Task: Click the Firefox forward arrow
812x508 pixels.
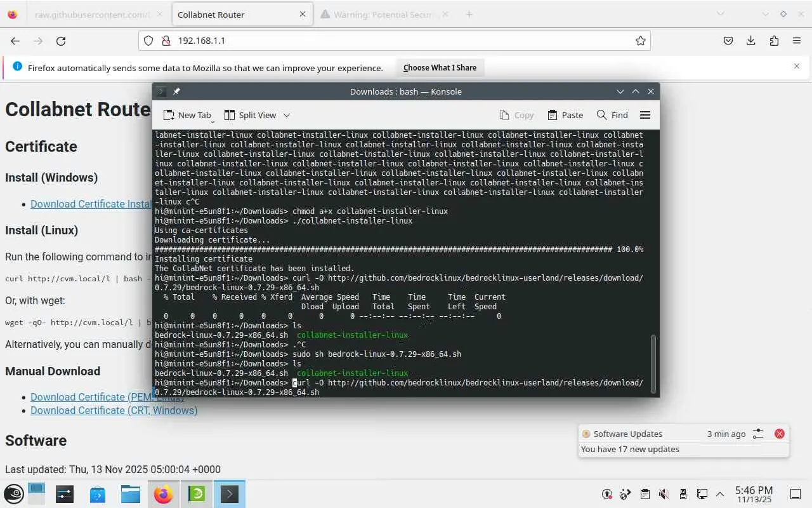Action: (38, 41)
